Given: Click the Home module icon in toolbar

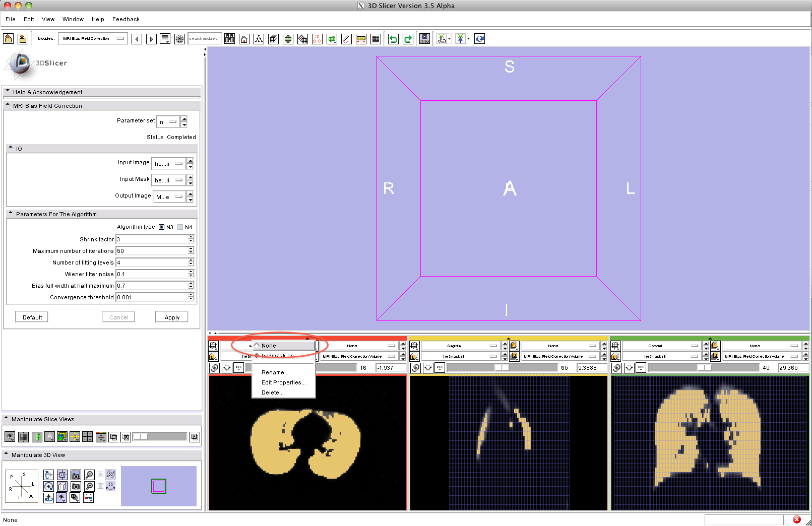Looking at the screenshot, I should (244, 39).
